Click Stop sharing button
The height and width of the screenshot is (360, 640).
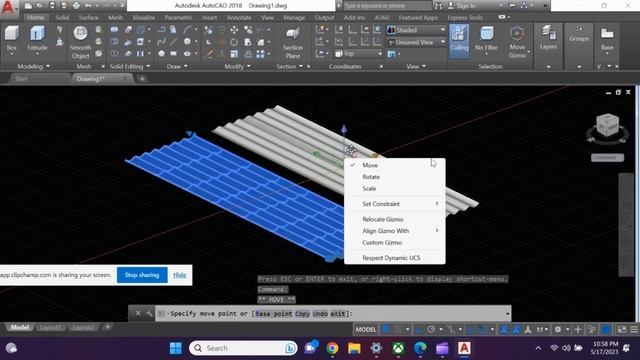pos(142,275)
